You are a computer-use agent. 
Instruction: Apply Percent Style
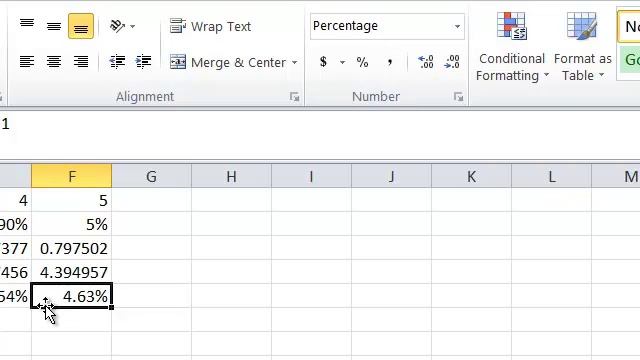coord(362,62)
